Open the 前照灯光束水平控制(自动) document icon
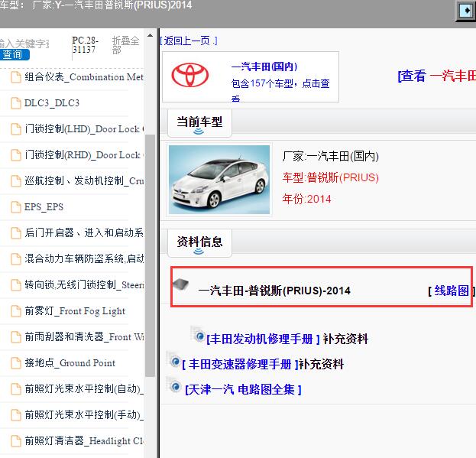Viewport: 476px width, 458px height. 16,389
